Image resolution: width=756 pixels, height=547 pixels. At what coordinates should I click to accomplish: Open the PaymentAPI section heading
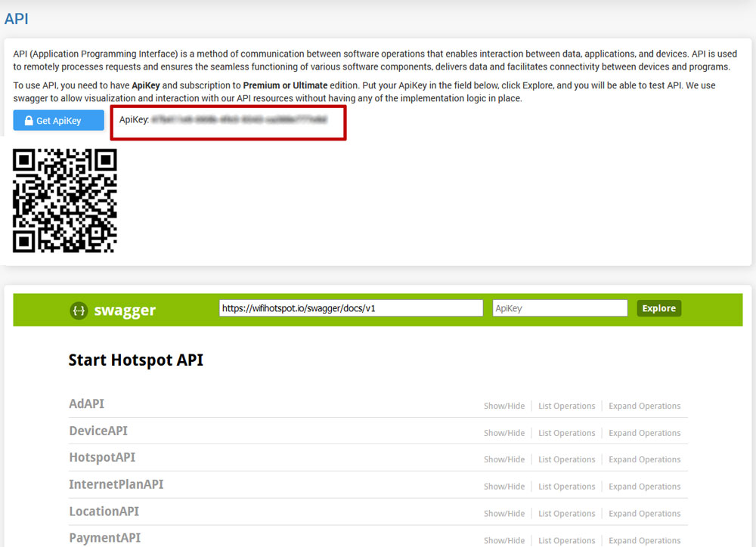(x=104, y=538)
